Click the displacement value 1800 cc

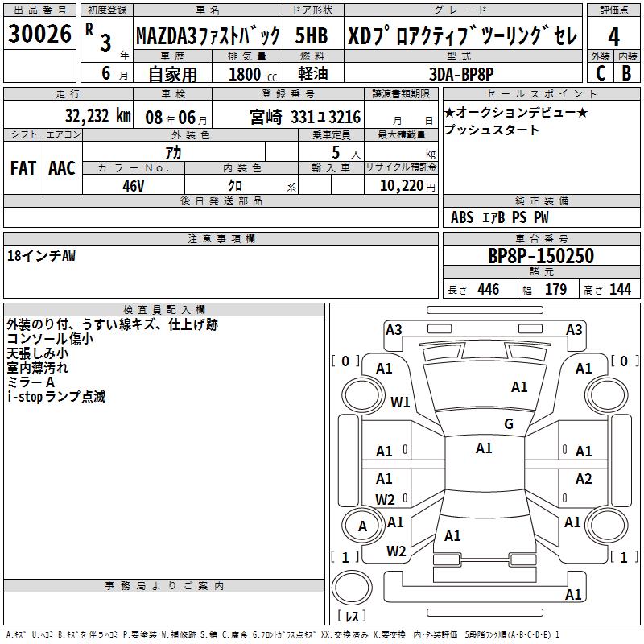(253, 74)
